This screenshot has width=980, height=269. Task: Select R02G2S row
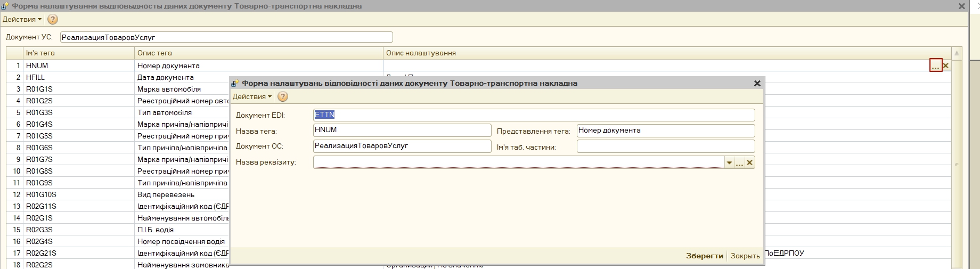tap(79, 265)
